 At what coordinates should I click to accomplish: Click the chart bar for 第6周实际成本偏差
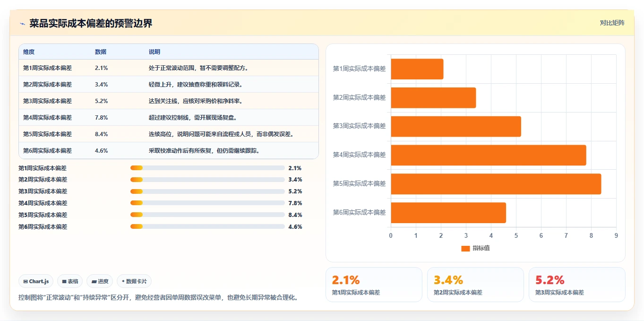click(x=448, y=213)
